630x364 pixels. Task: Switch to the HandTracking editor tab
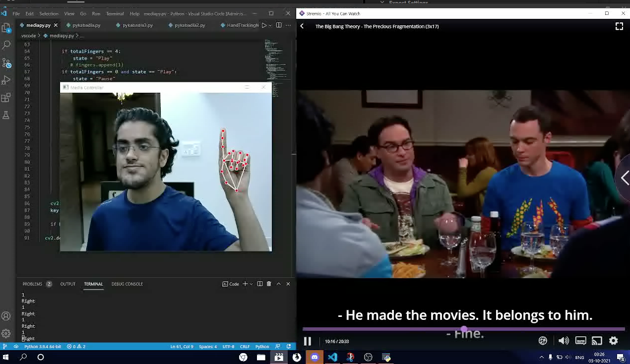[239, 25]
